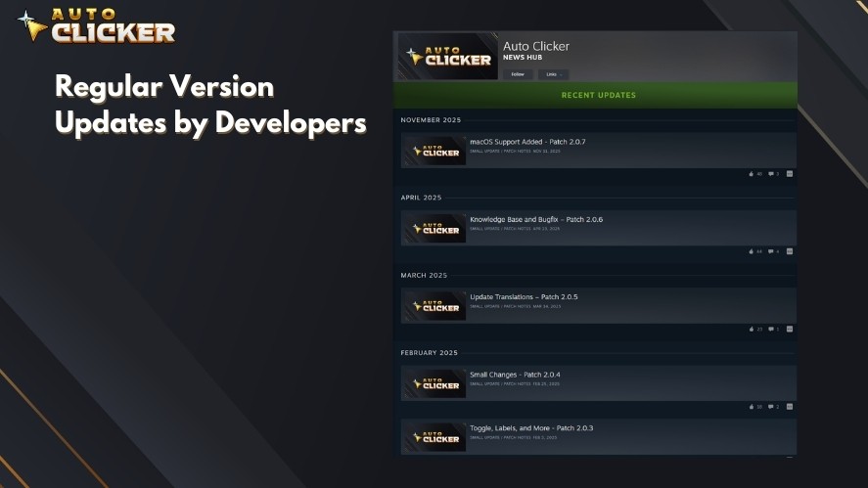Click the RECENT UPDATES header
Image resolution: width=868 pixels, height=488 pixels.
pyautogui.click(x=599, y=95)
